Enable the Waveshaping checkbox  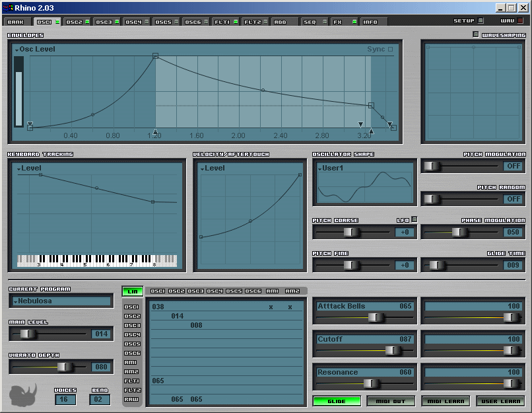(476, 34)
